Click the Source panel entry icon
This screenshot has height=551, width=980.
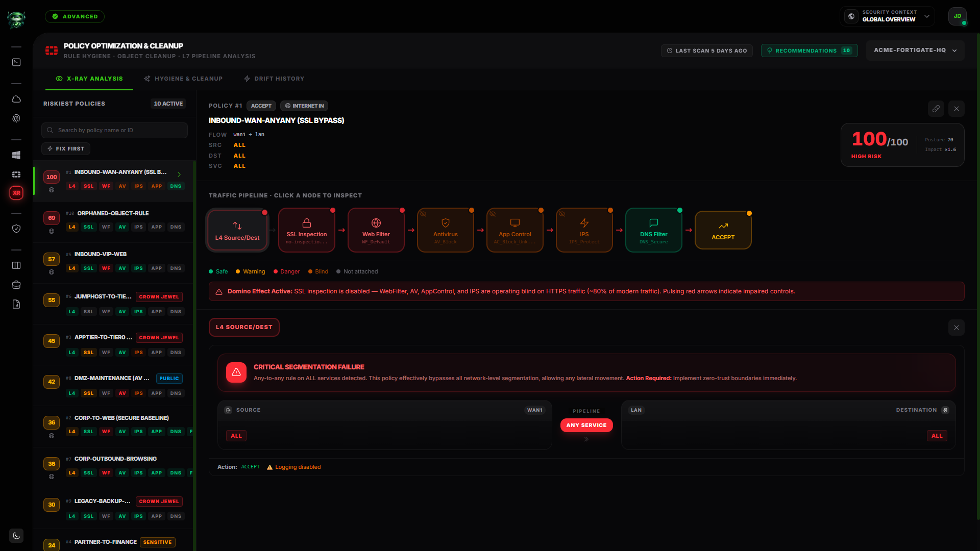pyautogui.click(x=228, y=410)
